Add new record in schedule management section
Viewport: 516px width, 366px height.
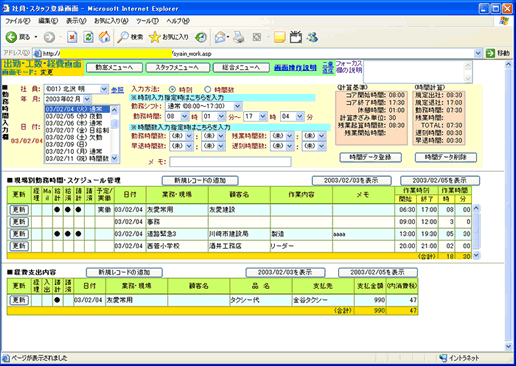click(200, 180)
